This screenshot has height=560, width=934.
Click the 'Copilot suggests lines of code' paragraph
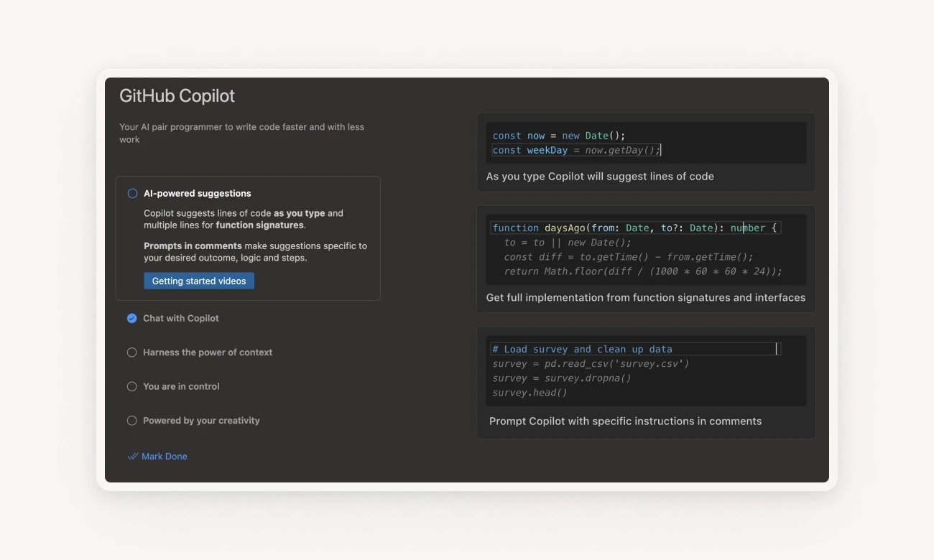244,219
